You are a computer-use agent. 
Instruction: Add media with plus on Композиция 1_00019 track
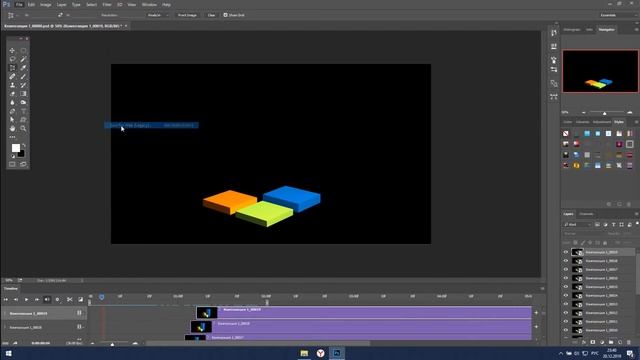coord(536,313)
